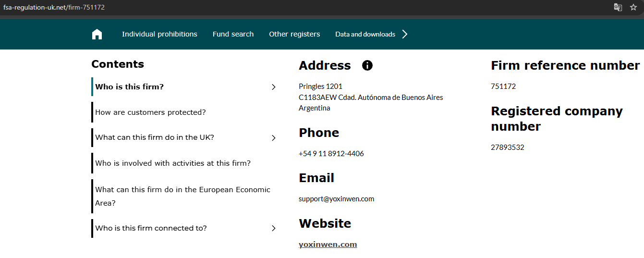Click the Firm reference number heading
The height and width of the screenshot is (258, 644).
[x=565, y=65]
